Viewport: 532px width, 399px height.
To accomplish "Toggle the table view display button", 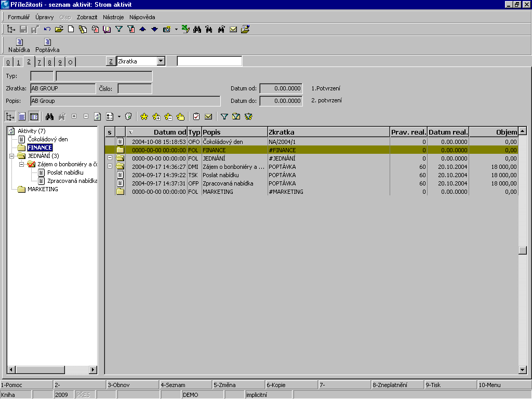I will [x=34, y=117].
